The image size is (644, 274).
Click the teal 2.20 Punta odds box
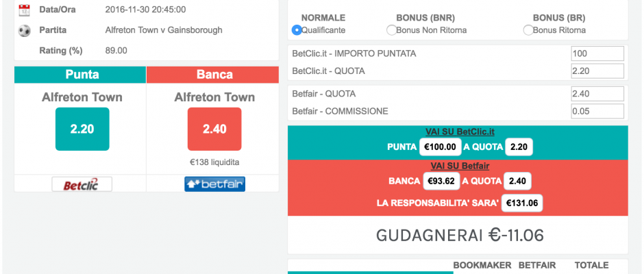(82, 129)
